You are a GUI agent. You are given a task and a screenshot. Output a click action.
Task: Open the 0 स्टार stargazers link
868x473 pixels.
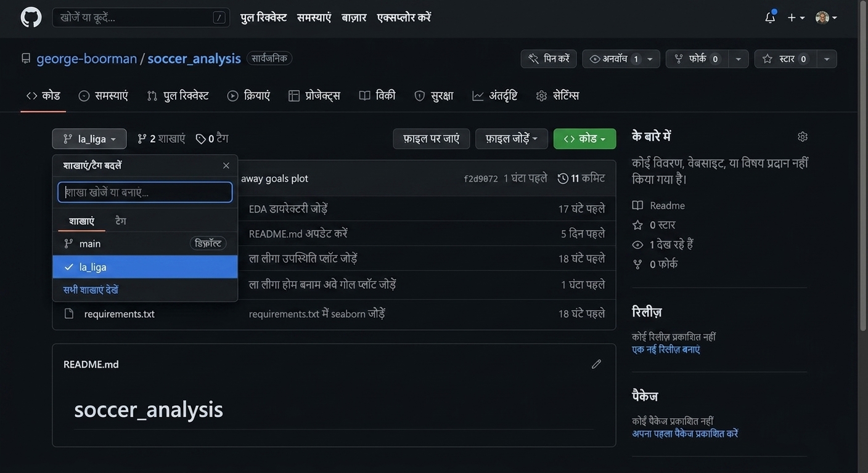pos(653,225)
